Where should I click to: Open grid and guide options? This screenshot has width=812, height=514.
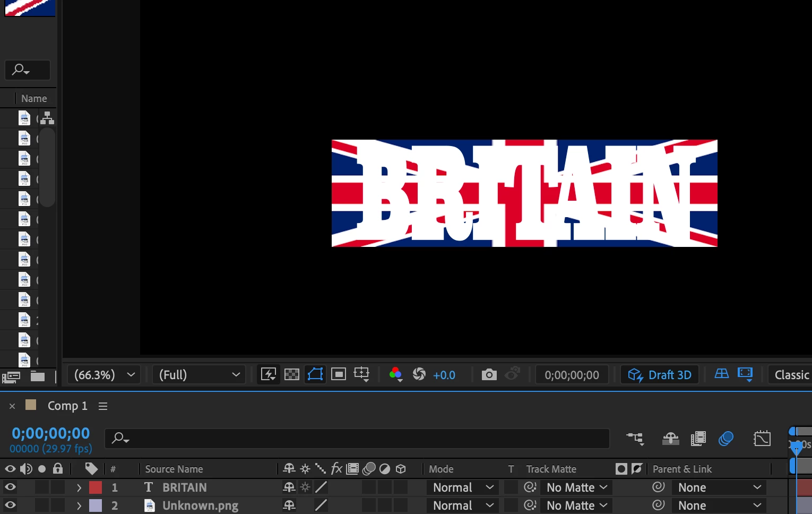pyautogui.click(x=362, y=375)
